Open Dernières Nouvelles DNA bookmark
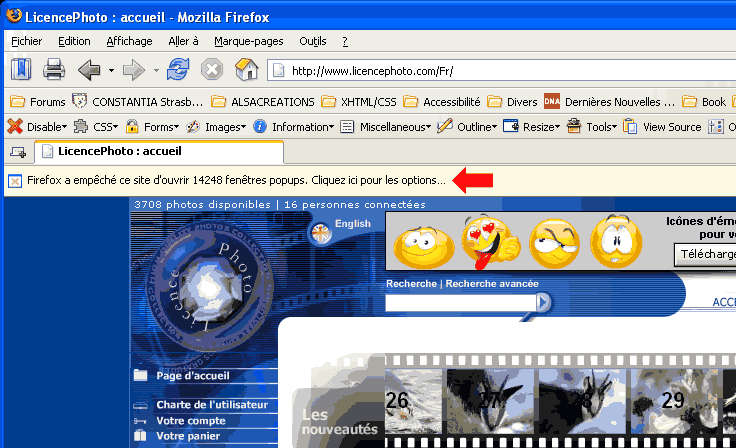 (x=609, y=102)
